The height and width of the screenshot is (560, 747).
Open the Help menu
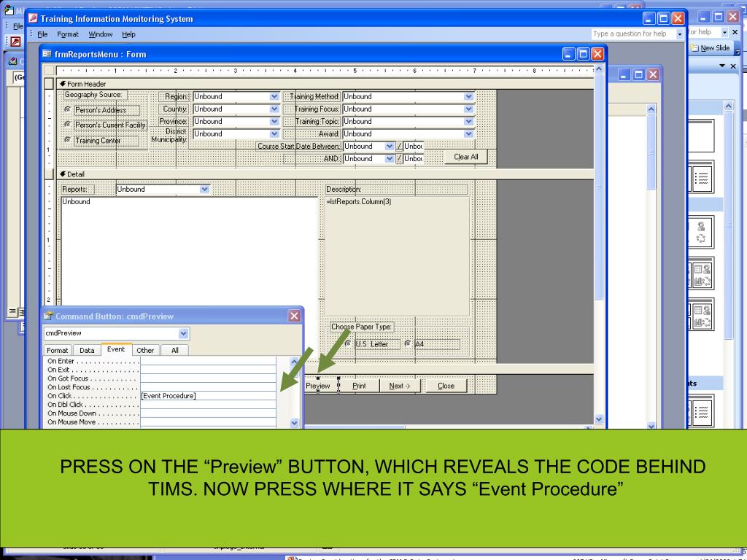pyautogui.click(x=128, y=34)
